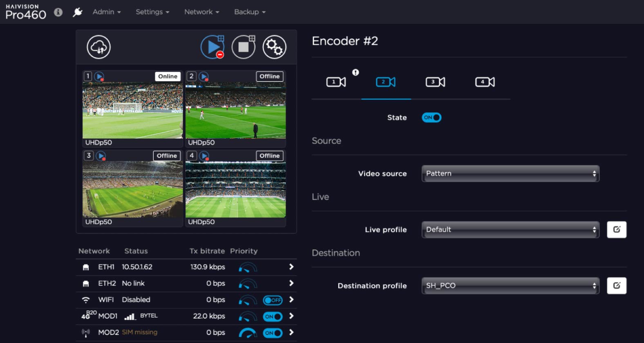The height and width of the screenshot is (343, 644).
Task: Enable the WIFI network toggle
Action: (x=273, y=300)
